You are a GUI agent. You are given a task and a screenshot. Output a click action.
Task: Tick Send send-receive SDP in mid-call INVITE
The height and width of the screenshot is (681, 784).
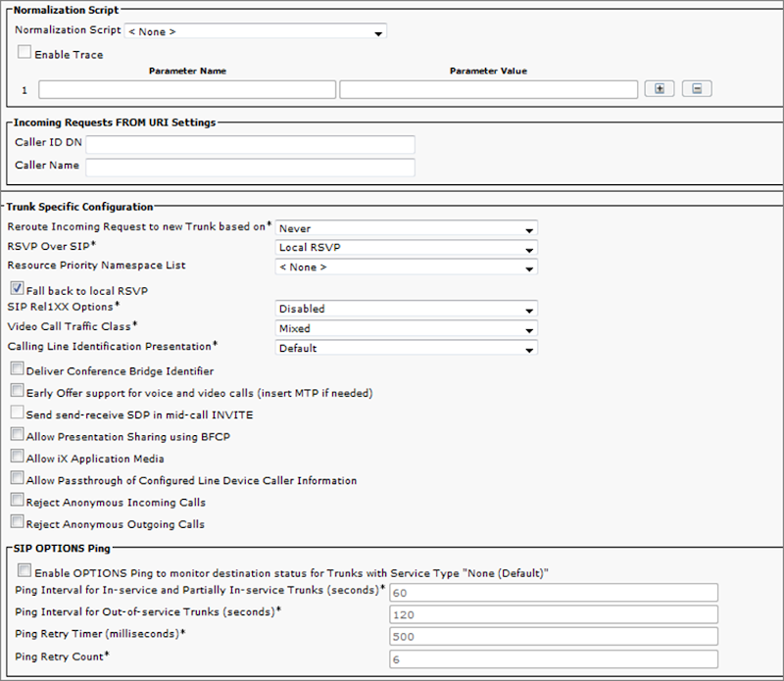click(17, 412)
